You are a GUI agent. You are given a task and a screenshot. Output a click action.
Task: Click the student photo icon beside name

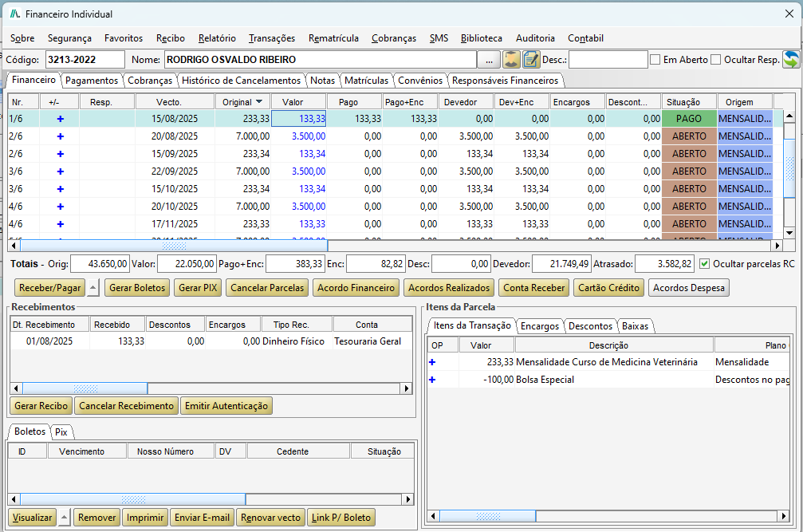(x=511, y=59)
